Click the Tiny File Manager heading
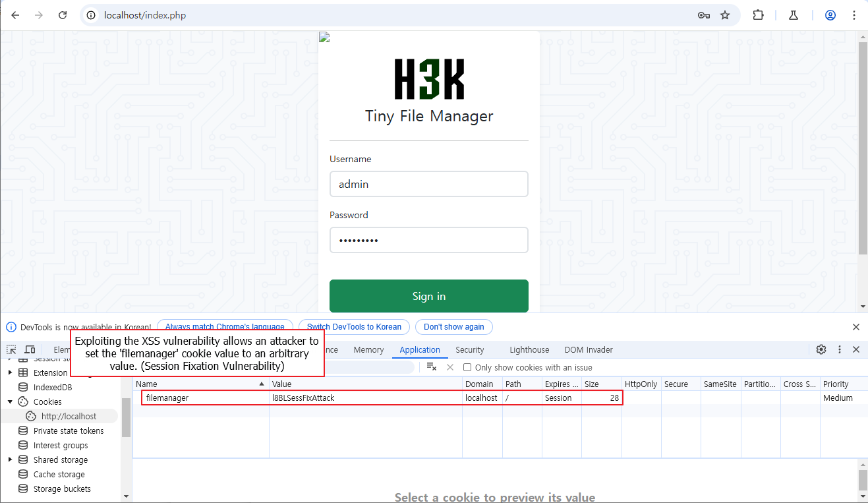The image size is (868, 503). (x=429, y=116)
